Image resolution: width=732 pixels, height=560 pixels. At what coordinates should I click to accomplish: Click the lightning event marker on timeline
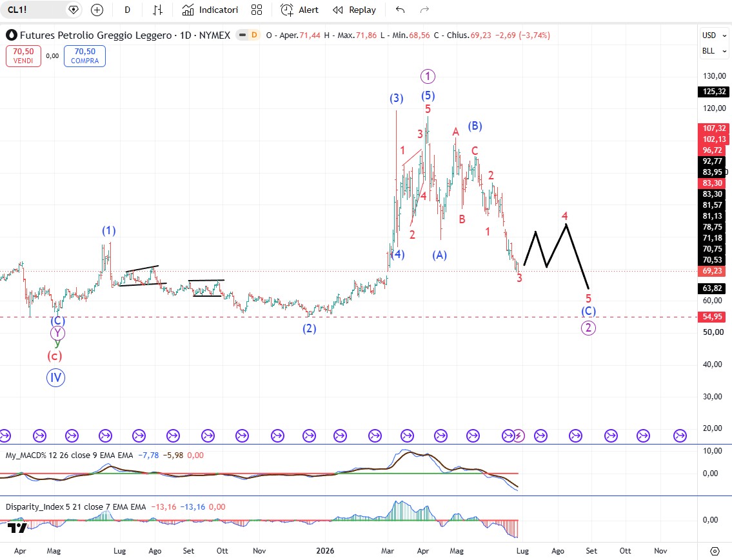click(x=519, y=435)
